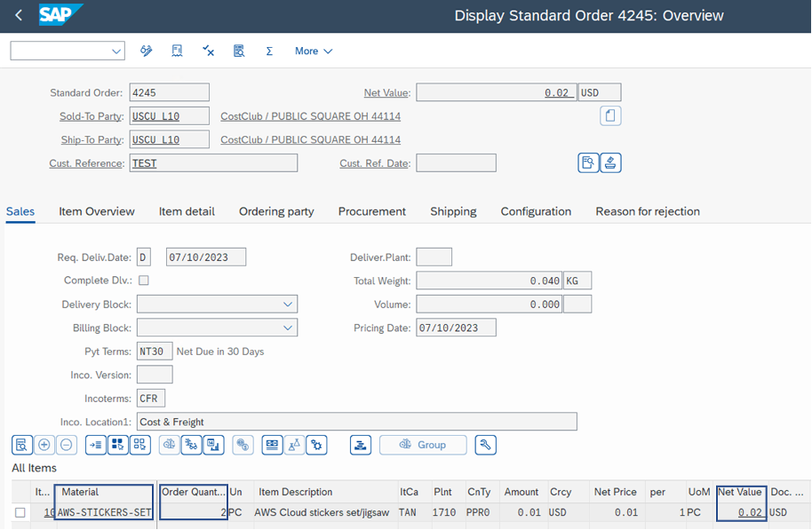Select the row checkbox for item 10
The image size is (812, 530).
pyautogui.click(x=20, y=512)
